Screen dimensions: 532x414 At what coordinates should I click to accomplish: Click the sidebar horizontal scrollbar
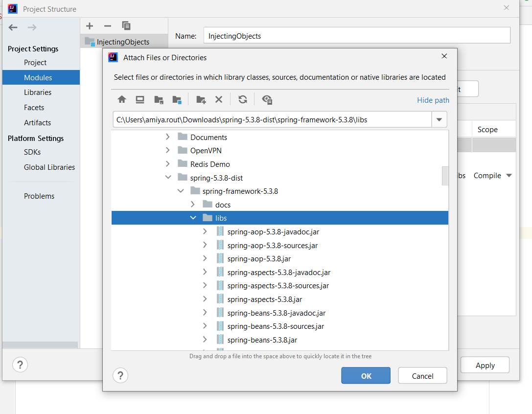pyautogui.click(x=40, y=345)
